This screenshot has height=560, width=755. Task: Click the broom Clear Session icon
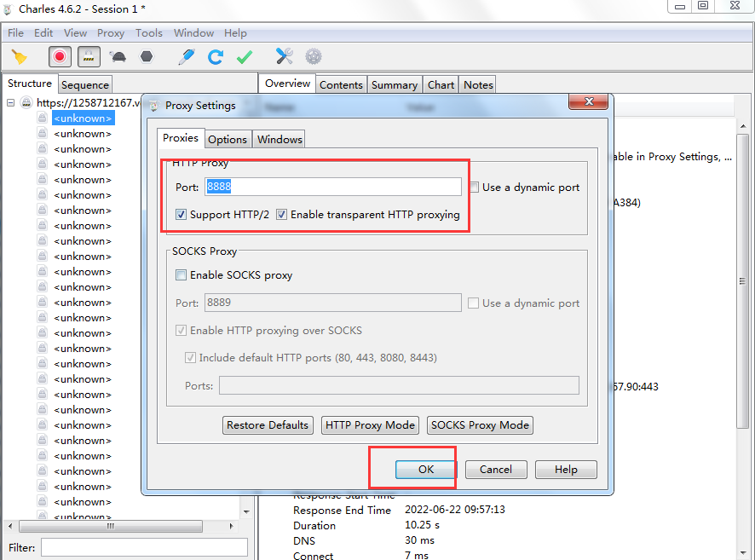tap(20, 57)
